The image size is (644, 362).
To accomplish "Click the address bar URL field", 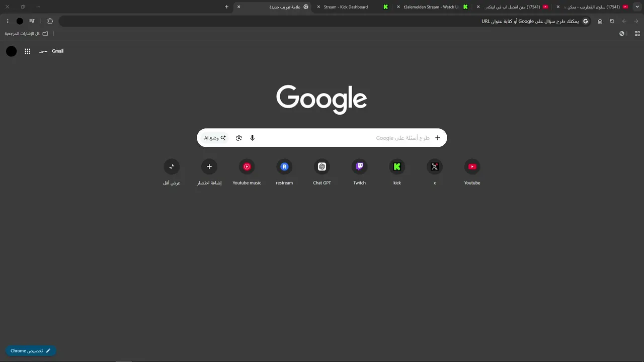I will click(325, 21).
